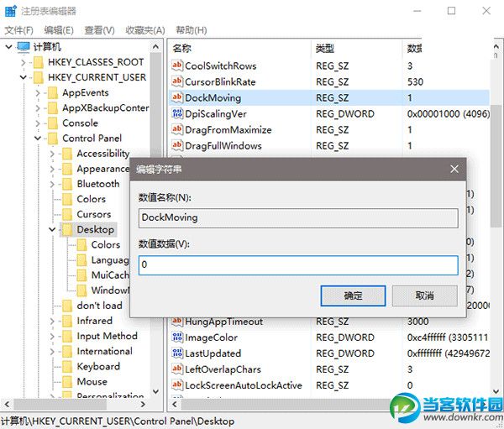This screenshot has width=504, height=429.
Task: Click tree pane vertical scrollbar up arrow
Action: pyautogui.click(x=156, y=47)
